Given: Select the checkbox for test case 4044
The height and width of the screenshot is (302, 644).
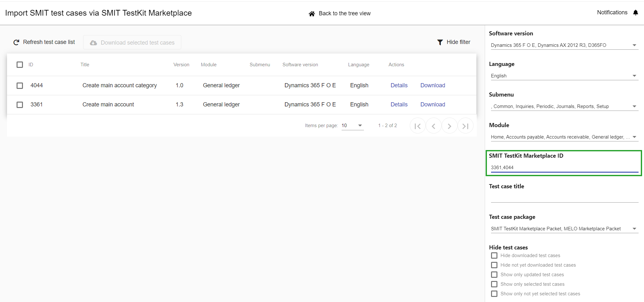Looking at the screenshot, I should (20, 86).
